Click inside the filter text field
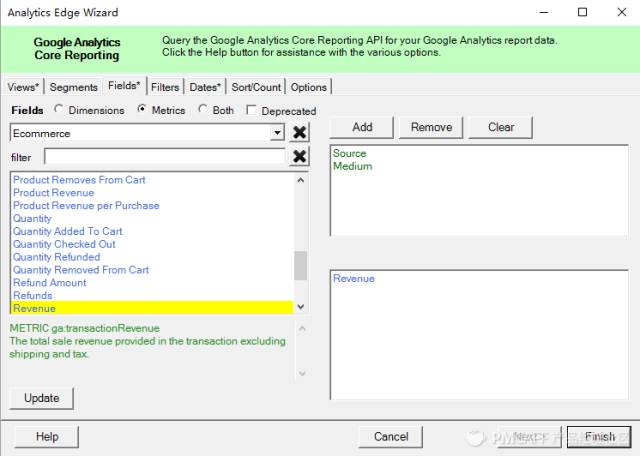This screenshot has height=456, width=640. [x=164, y=157]
